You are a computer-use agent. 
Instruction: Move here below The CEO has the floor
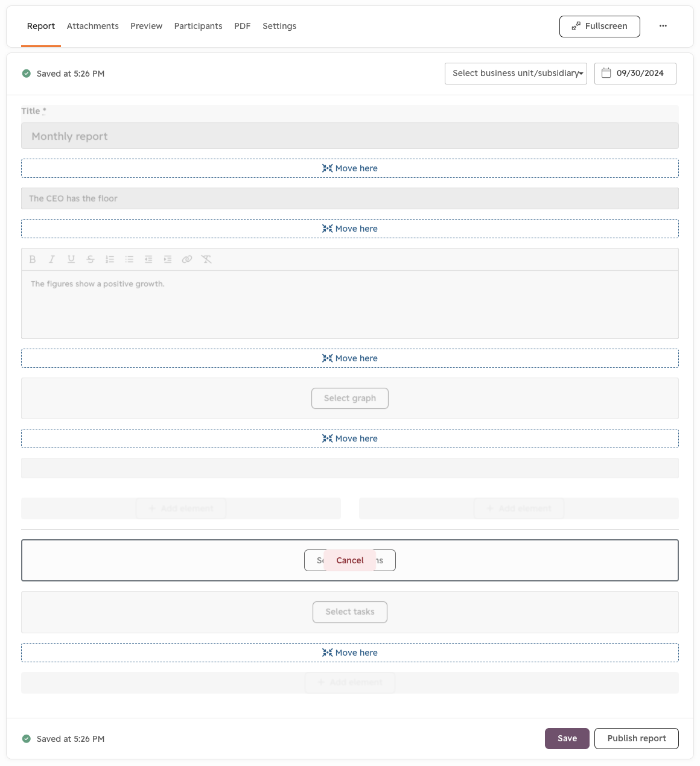point(350,229)
